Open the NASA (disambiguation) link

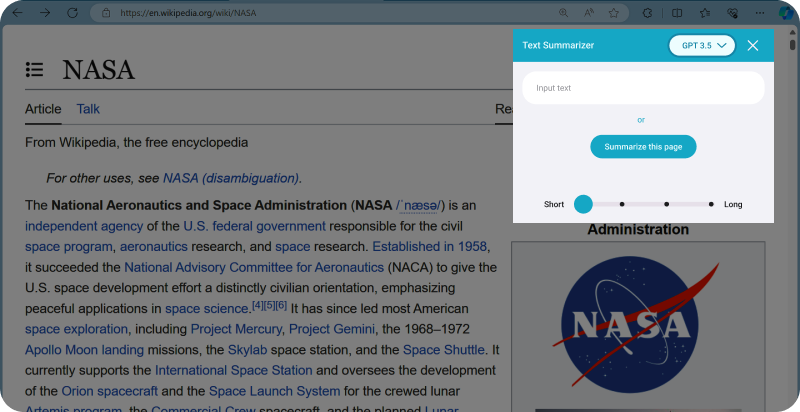click(x=231, y=178)
